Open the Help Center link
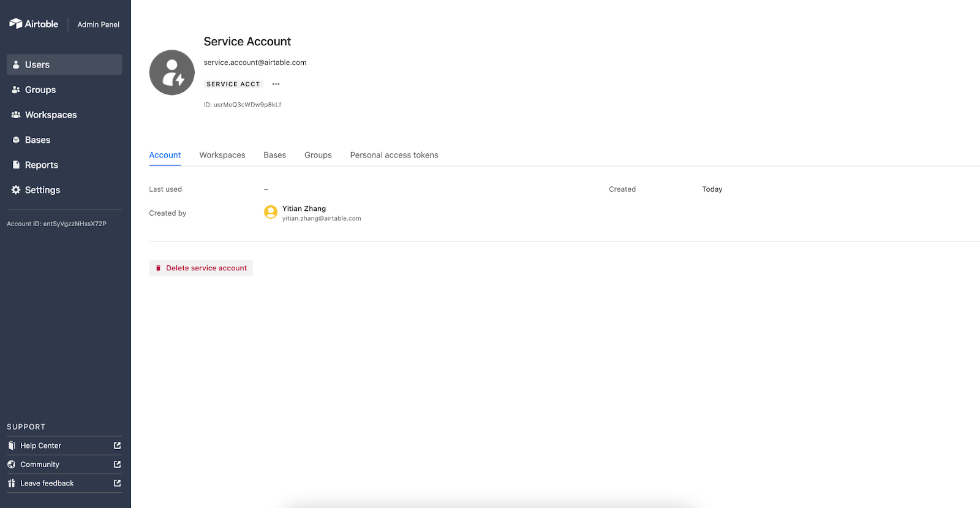 coord(64,445)
